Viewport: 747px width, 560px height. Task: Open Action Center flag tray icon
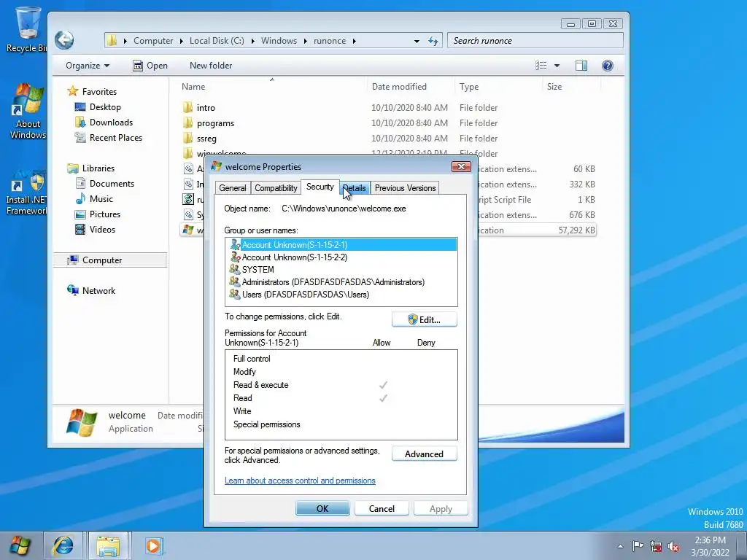[x=638, y=545]
